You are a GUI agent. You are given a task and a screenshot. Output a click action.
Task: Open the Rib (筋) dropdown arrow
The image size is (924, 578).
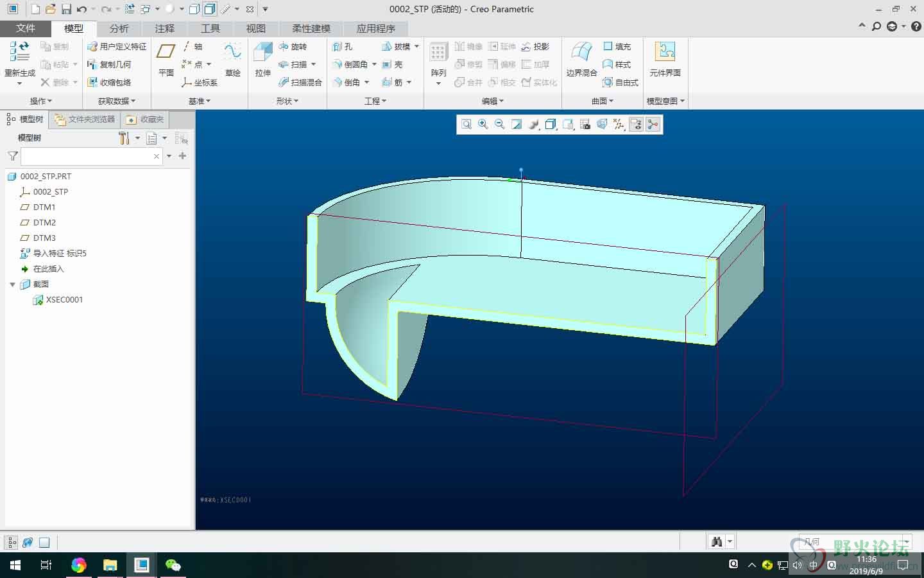click(409, 82)
